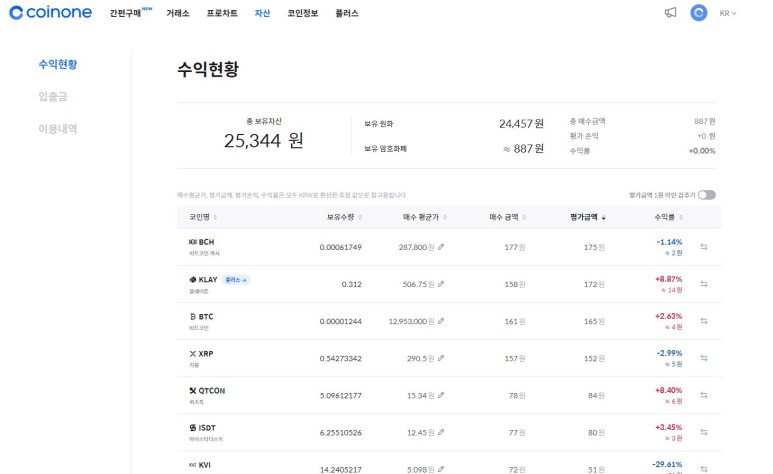Viewport: 773px width, 474px height.
Task: Click the ISDT coin name
Action: click(x=207, y=428)
